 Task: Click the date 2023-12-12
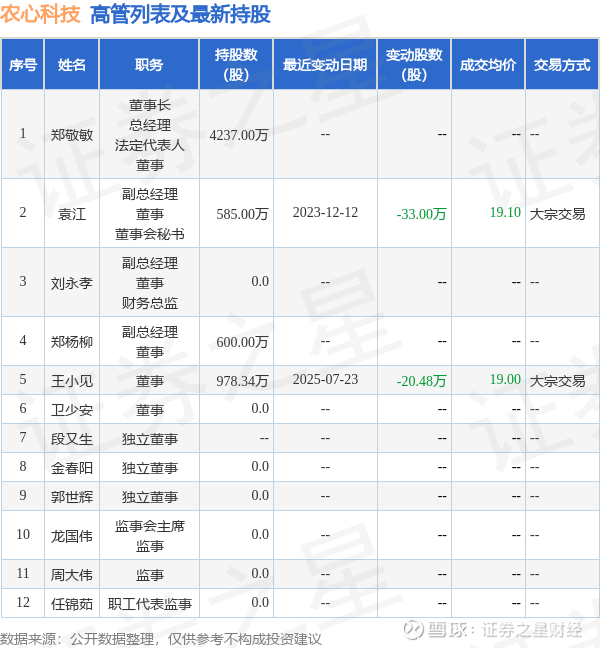pos(325,212)
